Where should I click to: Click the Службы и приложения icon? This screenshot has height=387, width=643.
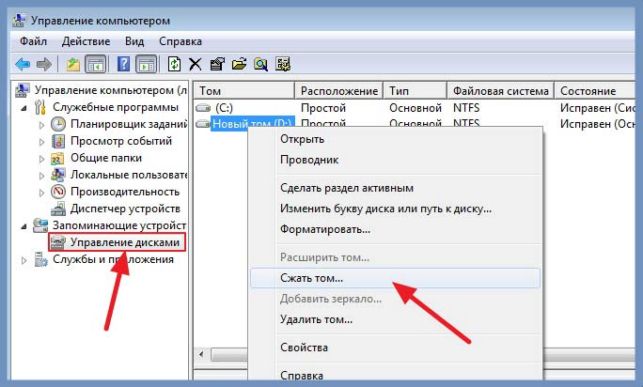tap(41, 260)
